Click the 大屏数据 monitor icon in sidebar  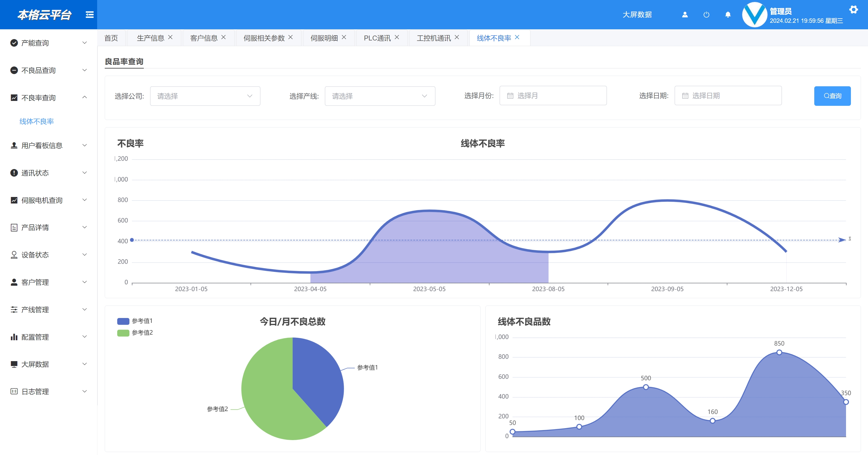click(14, 364)
